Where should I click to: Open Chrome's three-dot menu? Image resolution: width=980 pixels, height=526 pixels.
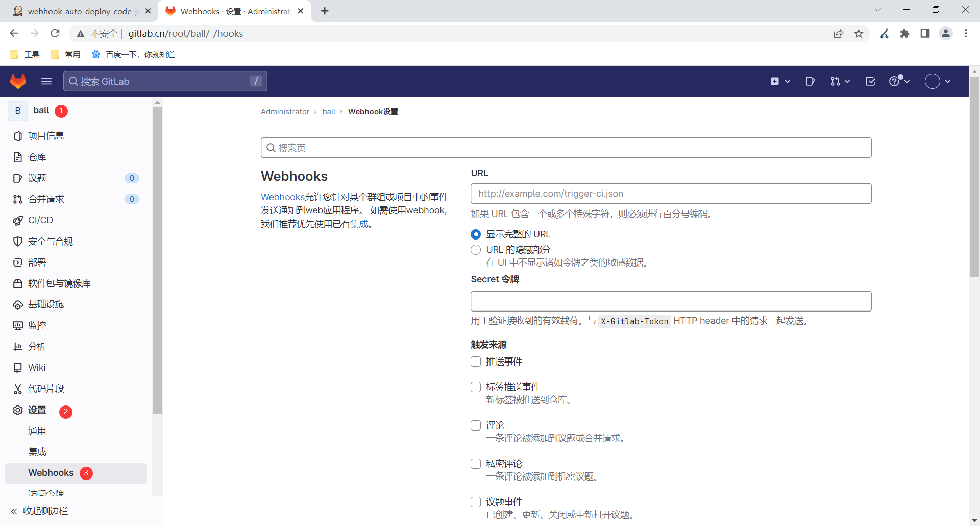pyautogui.click(x=966, y=33)
